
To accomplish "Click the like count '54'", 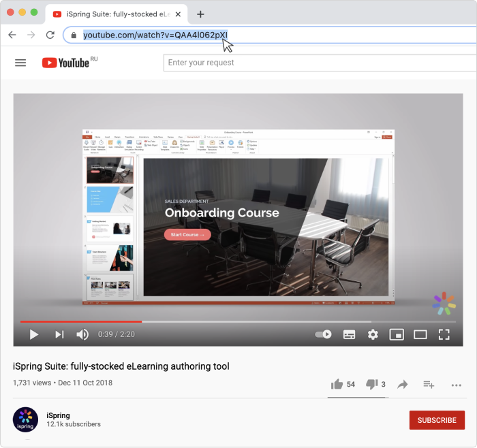I will pos(351,385).
